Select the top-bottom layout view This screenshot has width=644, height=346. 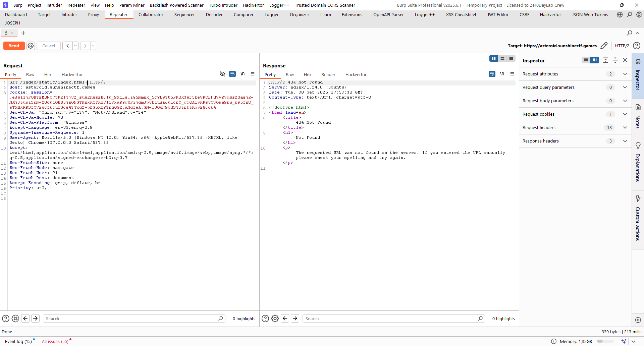pos(502,58)
